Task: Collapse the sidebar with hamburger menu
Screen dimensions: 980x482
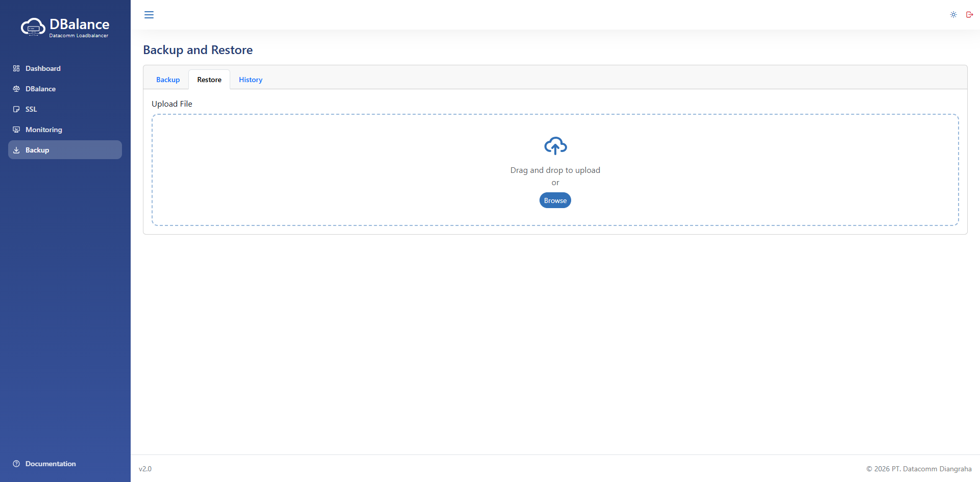Action: pos(149,15)
